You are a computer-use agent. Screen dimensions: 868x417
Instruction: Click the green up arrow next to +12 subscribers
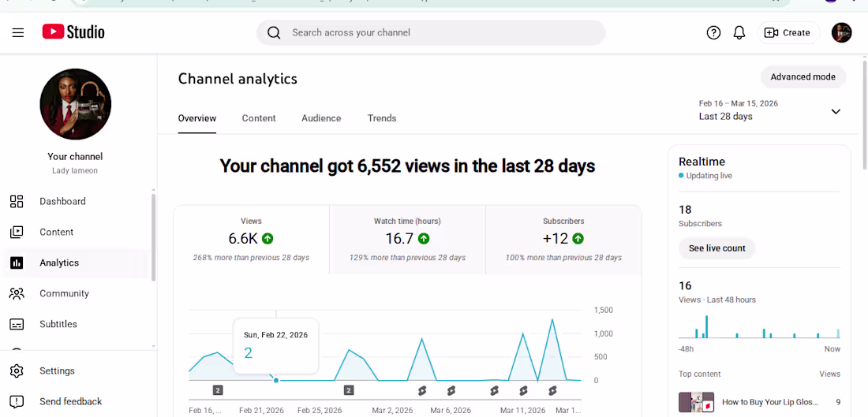point(578,238)
